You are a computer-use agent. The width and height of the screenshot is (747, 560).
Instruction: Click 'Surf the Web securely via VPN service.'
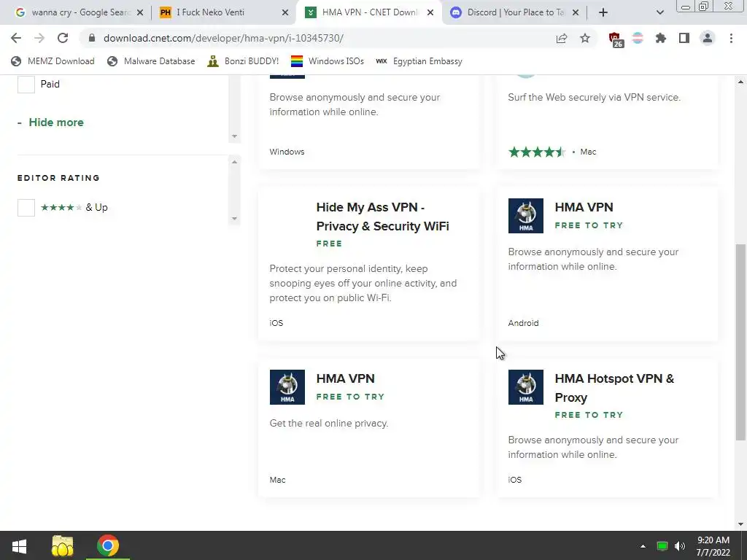[x=594, y=97]
